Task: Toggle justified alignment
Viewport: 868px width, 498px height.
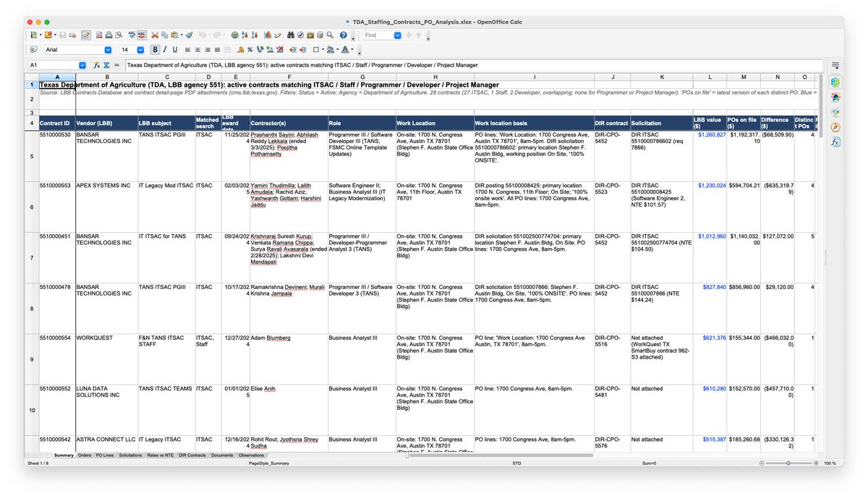Action: tap(217, 49)
